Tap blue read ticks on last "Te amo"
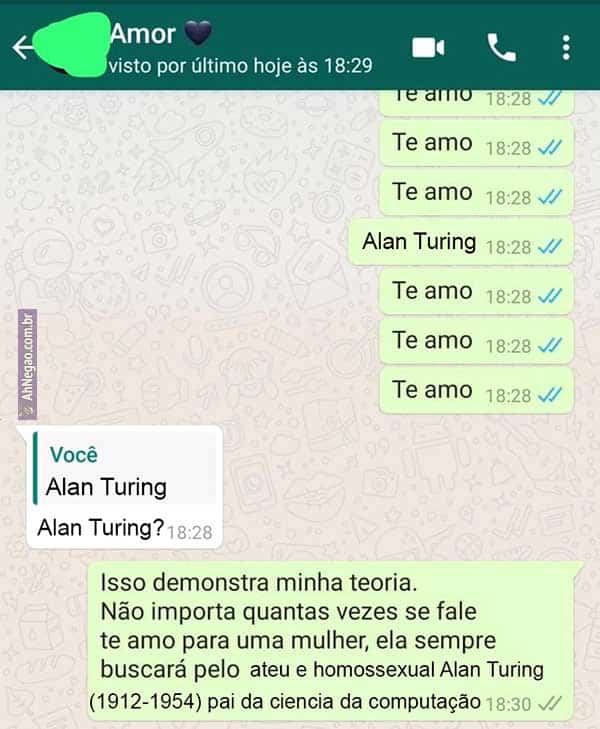 click(550, 395)
